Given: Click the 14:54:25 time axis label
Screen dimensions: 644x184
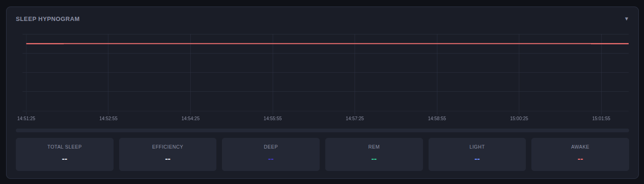Looking at the screenshot, I should click(190, 119).
